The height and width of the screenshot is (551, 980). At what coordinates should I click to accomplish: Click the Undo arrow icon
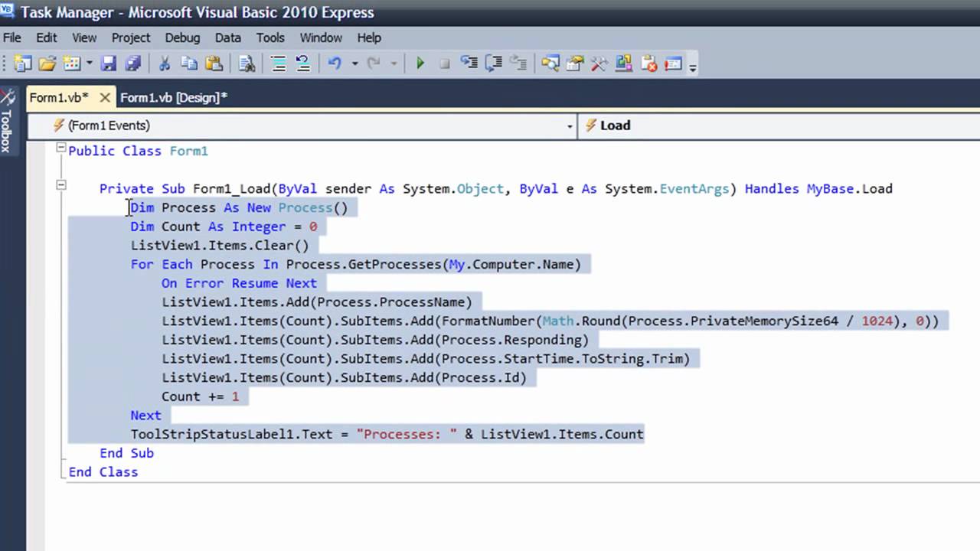coord(334,64)
